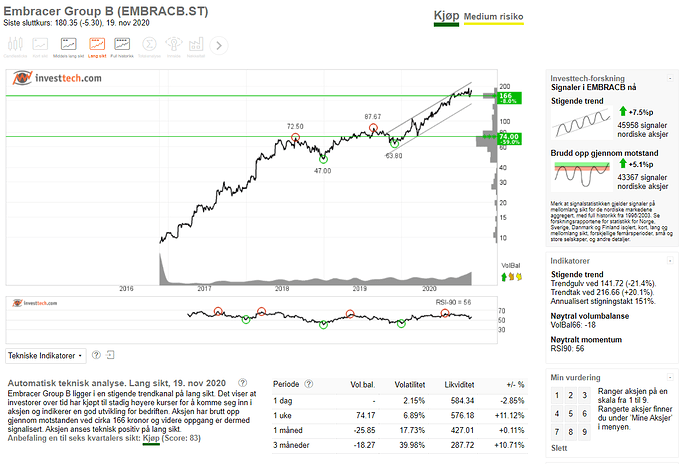The height and width of the screenshot is (464, 690).
Task: Click the Periode column header
Action: pos(286,384)
